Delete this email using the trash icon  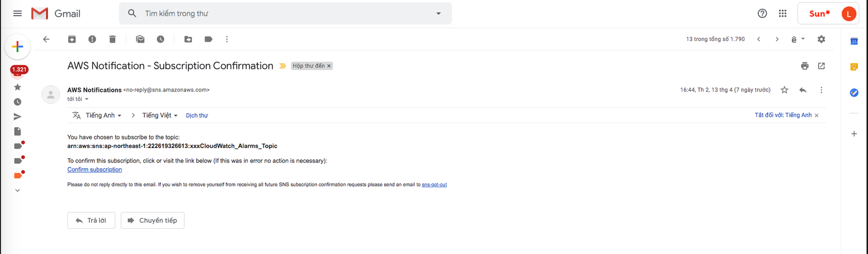113,39
